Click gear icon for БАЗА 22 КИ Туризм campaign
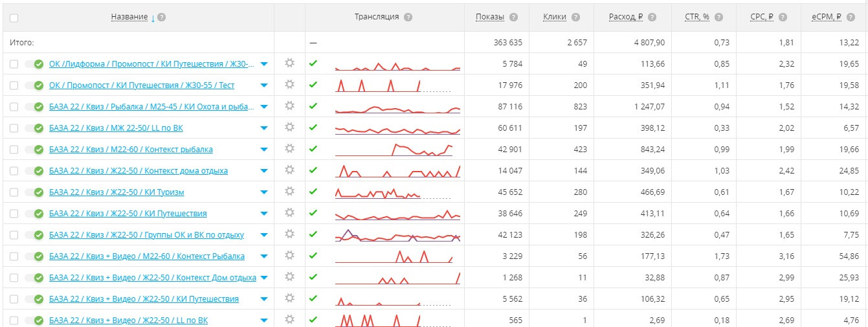Screen dimensions: 868x327 [x=289, y=192]
